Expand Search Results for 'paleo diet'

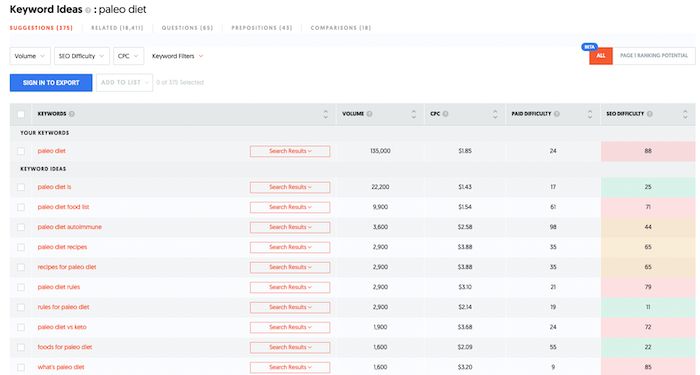pyautogui.click(x=290, y=151)
